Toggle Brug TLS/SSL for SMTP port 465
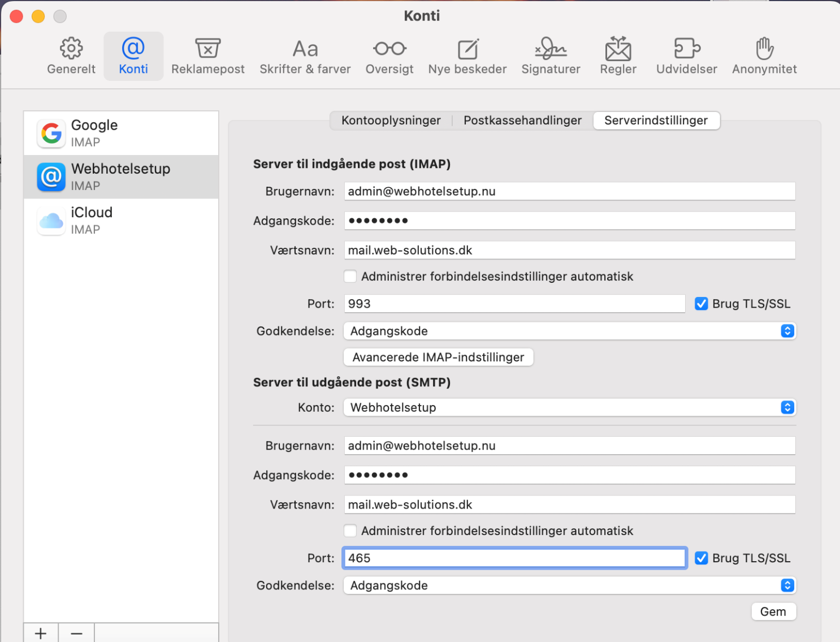The width and height of the screenshot is (840, 642). click(x=702, y=558)
